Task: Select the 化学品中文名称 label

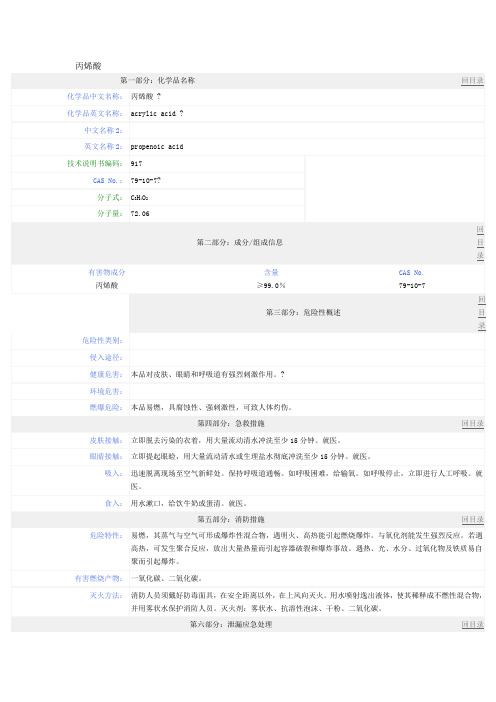Action: point(95,96)
